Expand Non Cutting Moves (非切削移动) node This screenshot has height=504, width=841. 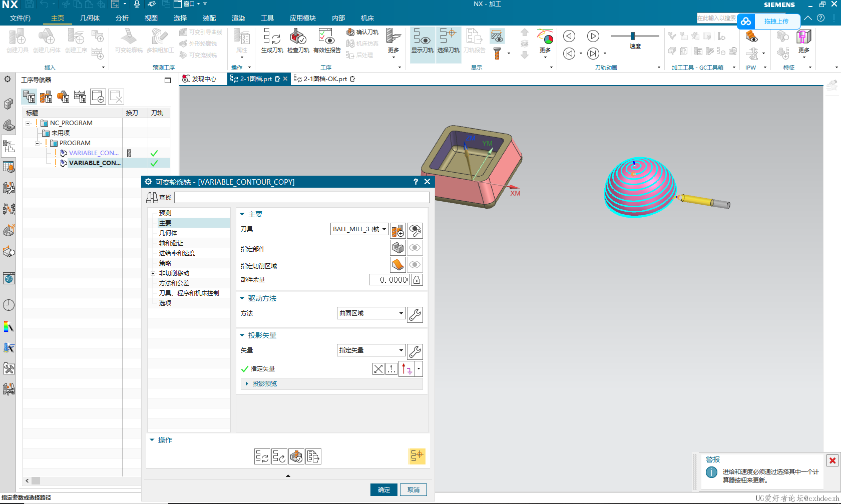(x=153, y=273)
